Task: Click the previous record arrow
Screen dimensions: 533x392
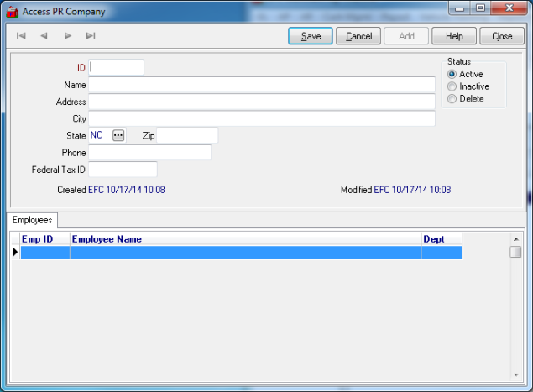Action: pyautogui.click(x=44, y=36)
